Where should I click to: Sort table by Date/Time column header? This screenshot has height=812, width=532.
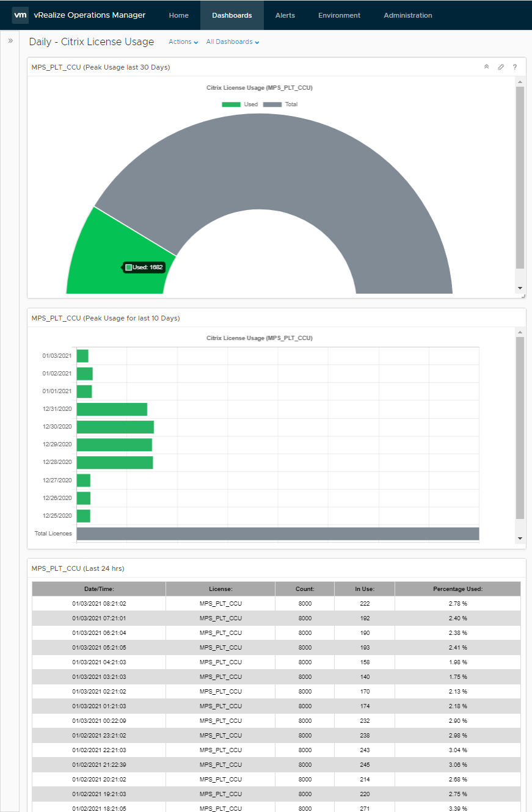coord(99,589)
